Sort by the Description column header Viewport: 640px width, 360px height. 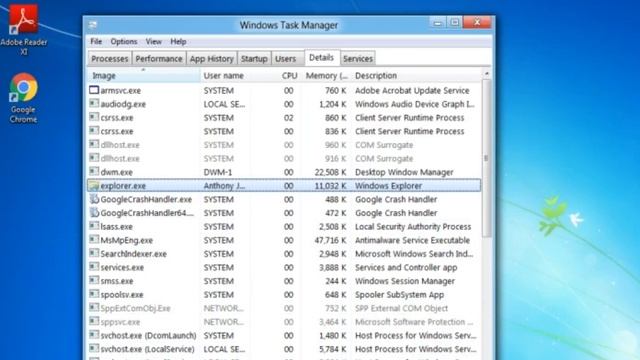(416, 76)
